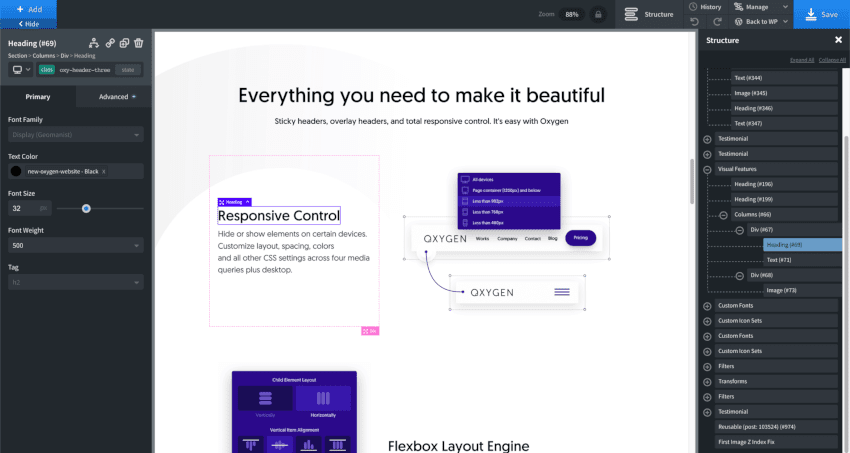Open the Font Family dropdown
This screenshot has width=850, height=453.
click(76, 134)
